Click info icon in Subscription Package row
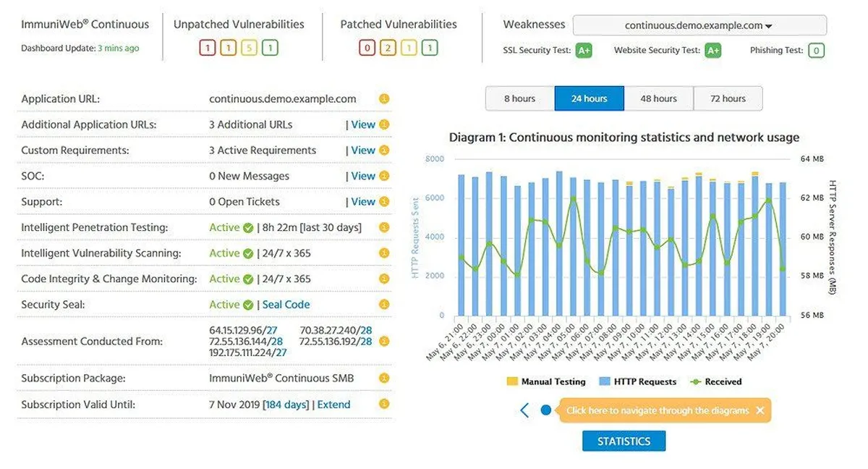 pos(384,379)
